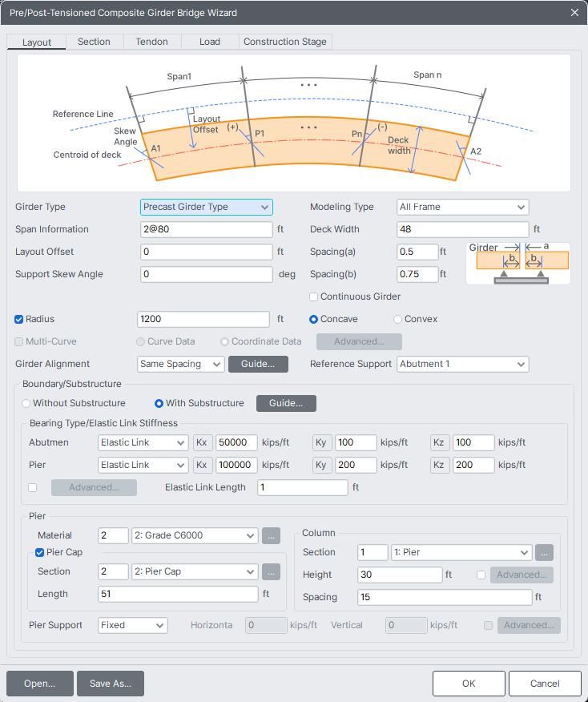Switch to the Tendon tab
The height and width of the screenshot is (702, 588).
pos(151,42)
